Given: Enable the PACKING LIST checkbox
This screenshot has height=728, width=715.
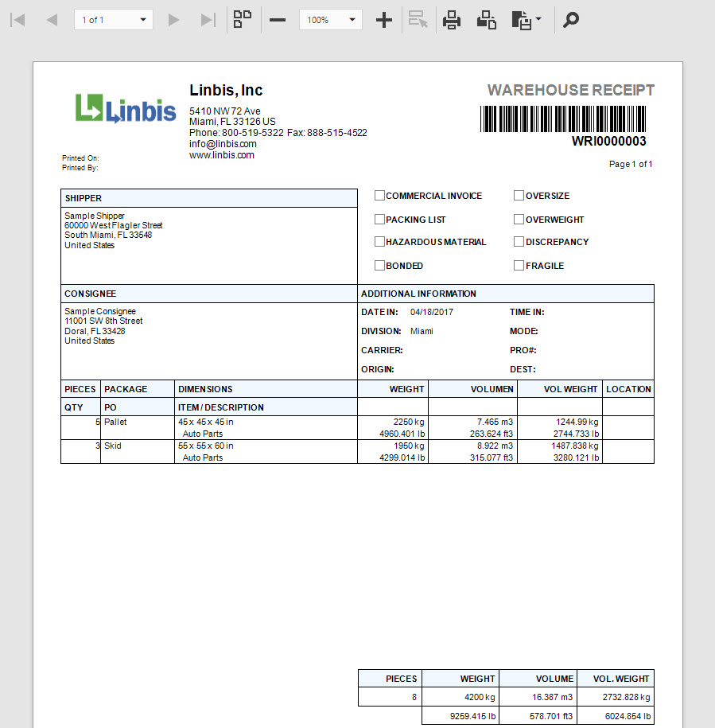Looking at the screenshot, I should pos(379,219).
